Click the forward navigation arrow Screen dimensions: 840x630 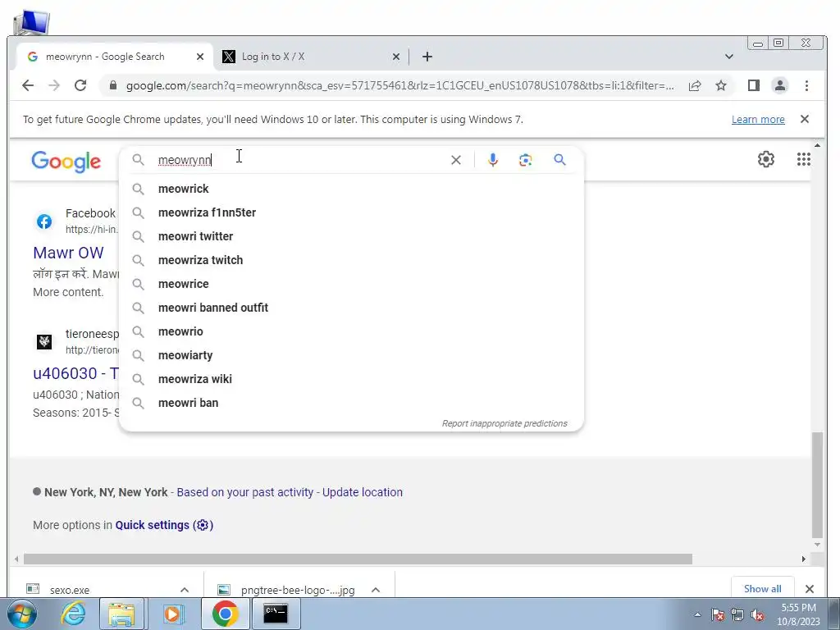pyautogui.click(x=54, y=85)
